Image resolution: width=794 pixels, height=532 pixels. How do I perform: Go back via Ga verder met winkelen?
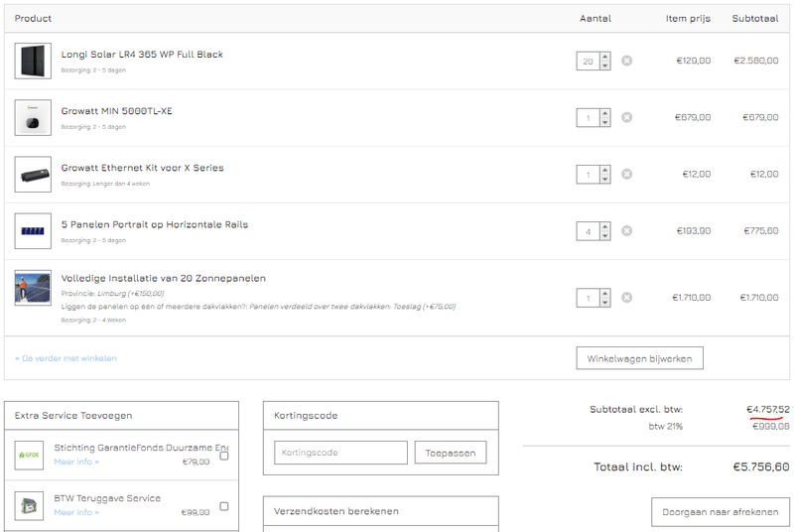[x=66, y=358]
